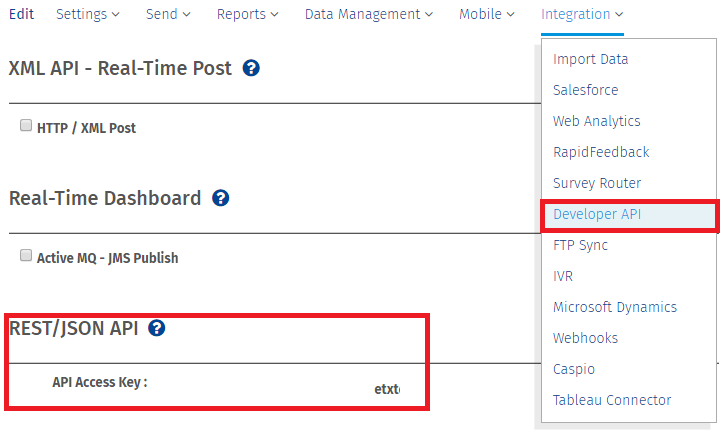
Task: Expand the Settings dropdown menu
Action: 88,15
